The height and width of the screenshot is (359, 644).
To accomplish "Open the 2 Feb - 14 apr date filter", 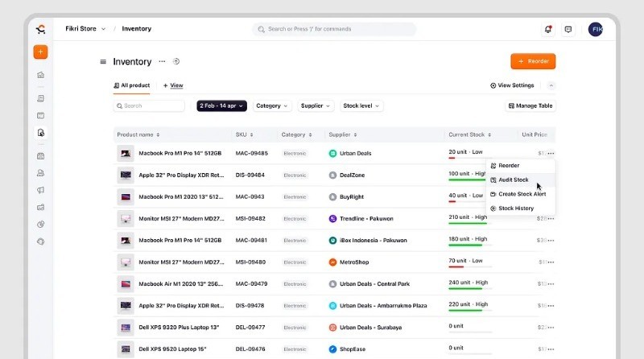I will [222, 106].
